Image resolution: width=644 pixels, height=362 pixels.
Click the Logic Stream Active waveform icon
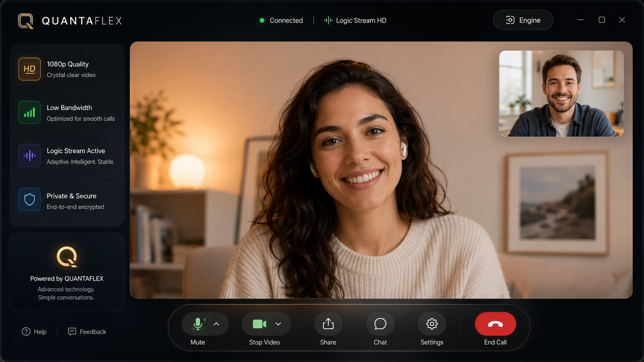[30, 156]
